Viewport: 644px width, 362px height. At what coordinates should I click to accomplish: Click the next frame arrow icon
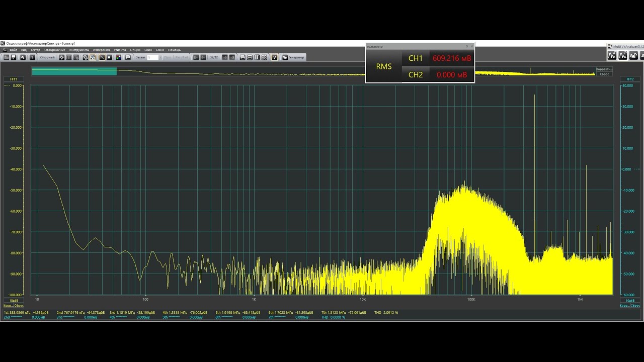click(225, 57)
